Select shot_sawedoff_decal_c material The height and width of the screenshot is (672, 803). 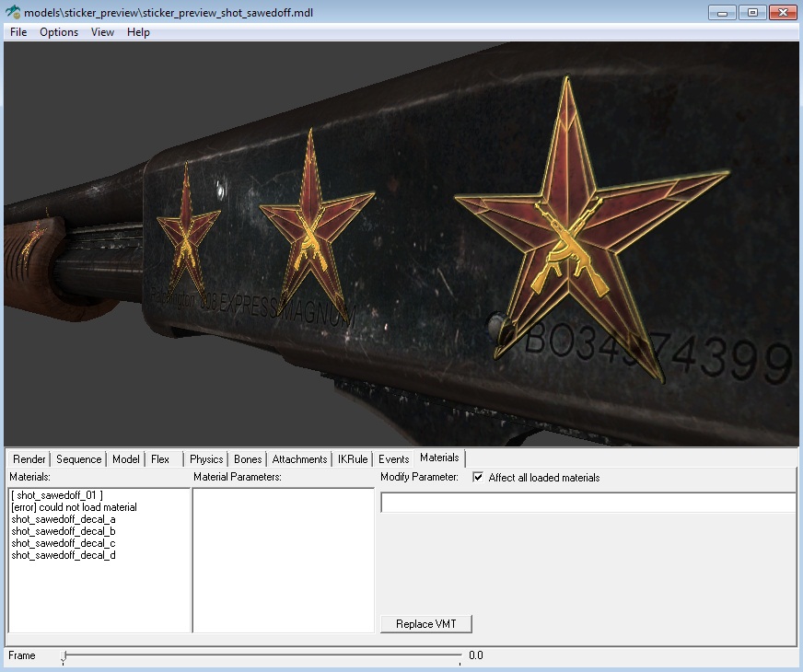pos(64,543)
